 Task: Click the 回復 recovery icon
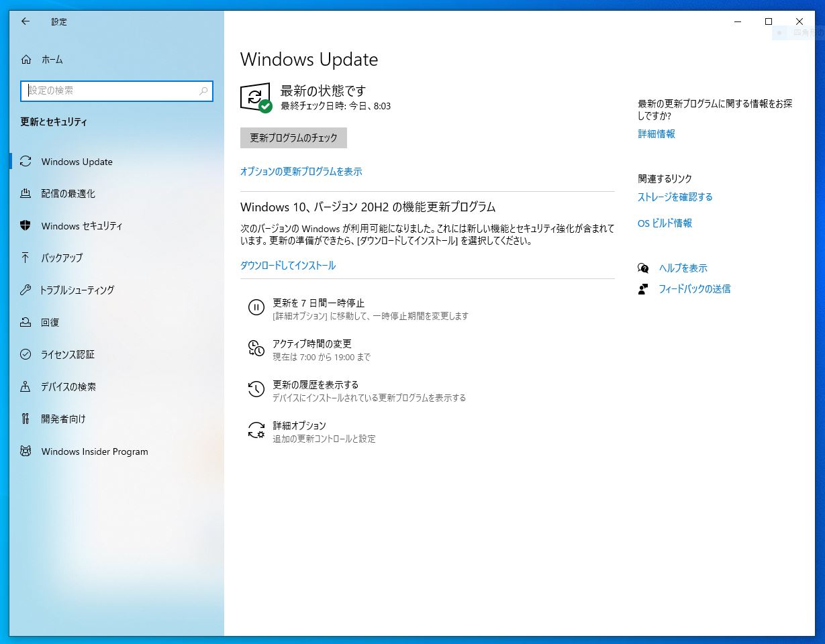tap(26, 322)
